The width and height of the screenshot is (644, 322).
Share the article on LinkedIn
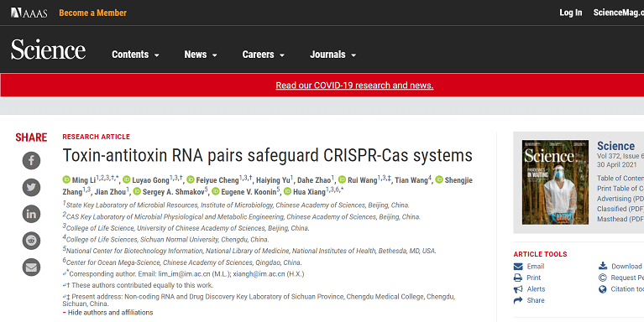[31, 214]
